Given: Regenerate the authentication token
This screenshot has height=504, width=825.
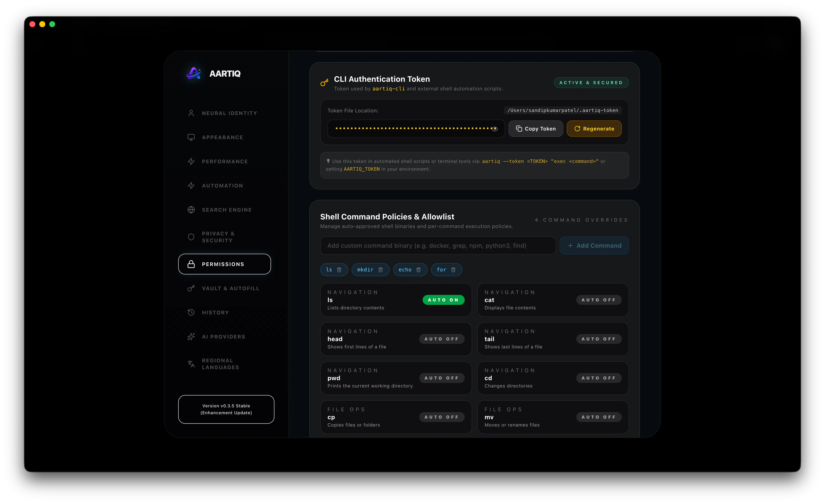Looking at the screenshot, I should [594, 129].
